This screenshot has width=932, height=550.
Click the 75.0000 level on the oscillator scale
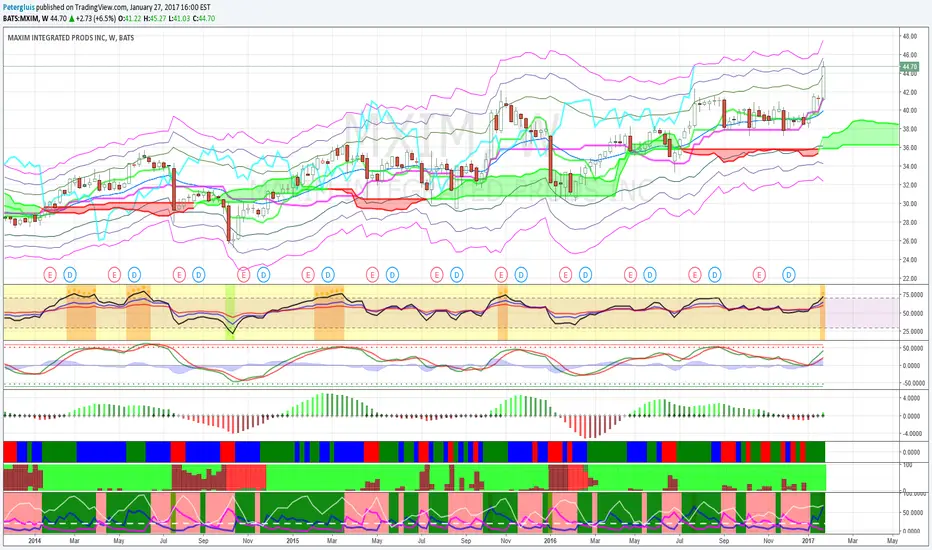[x=913, y=295]
